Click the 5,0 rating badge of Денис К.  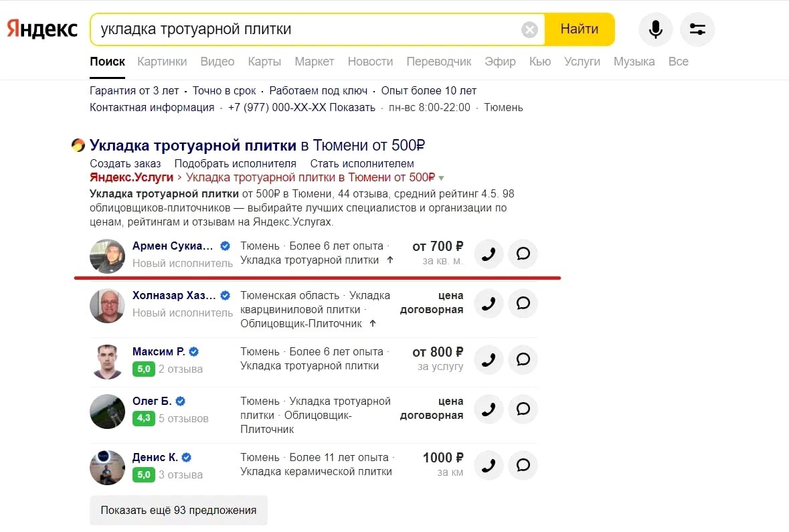click(143, 474)
